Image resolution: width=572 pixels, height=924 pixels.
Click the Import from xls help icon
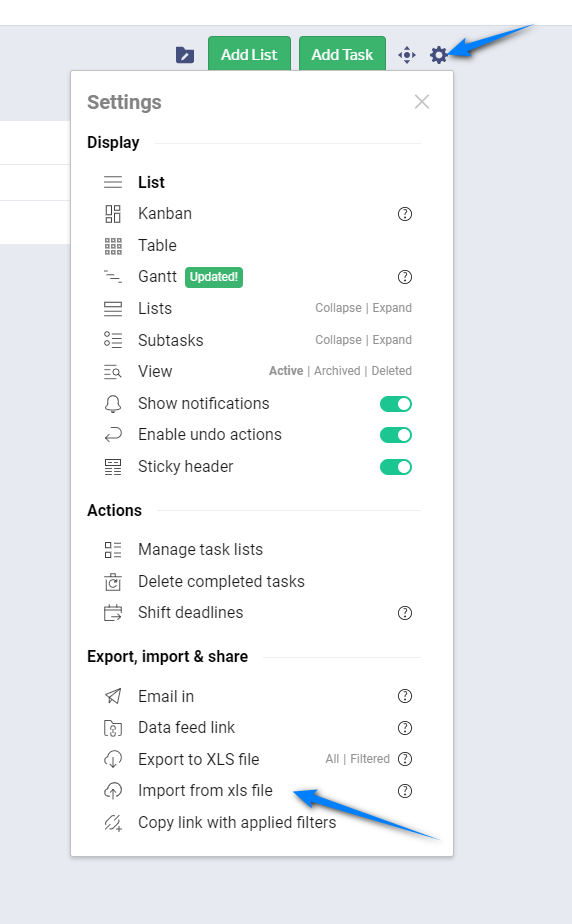pos(405,791)
